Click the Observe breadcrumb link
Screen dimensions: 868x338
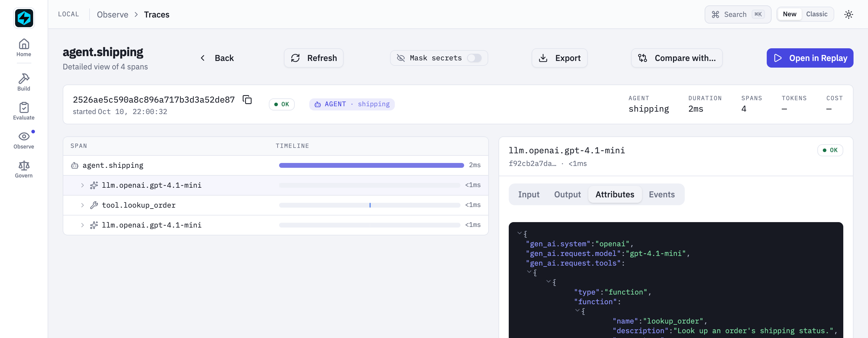pos(112,14)
